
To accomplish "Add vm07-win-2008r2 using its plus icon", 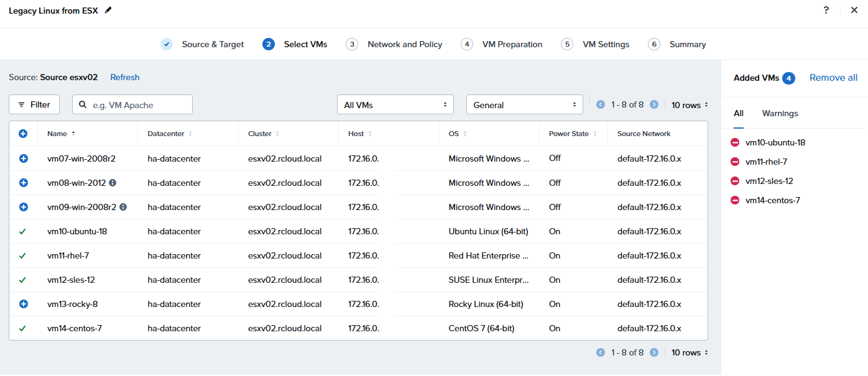I will tap(24, 158).
